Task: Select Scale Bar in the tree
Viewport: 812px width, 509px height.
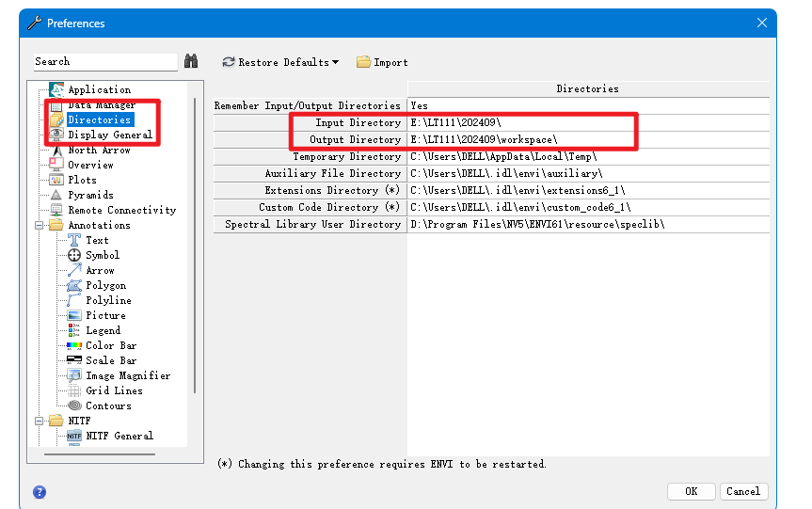Action: point(111,360)
